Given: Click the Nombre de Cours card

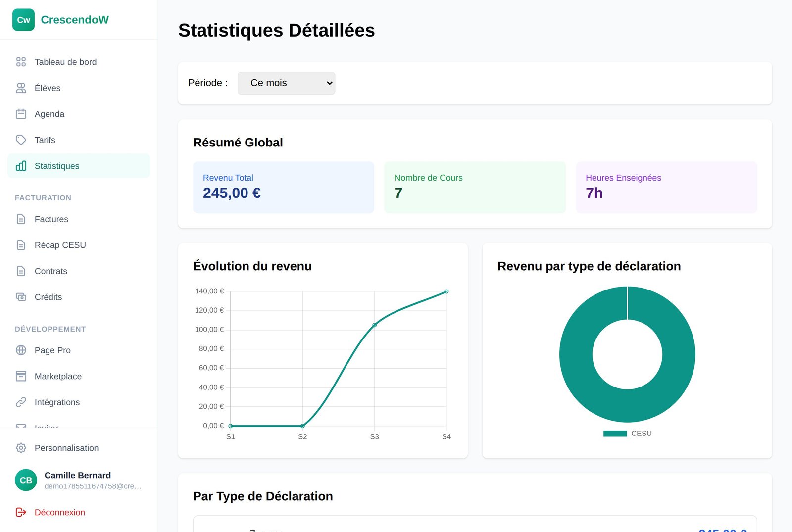Looking at the screenshot, I should pyautogui.click(x=475, y=188).
